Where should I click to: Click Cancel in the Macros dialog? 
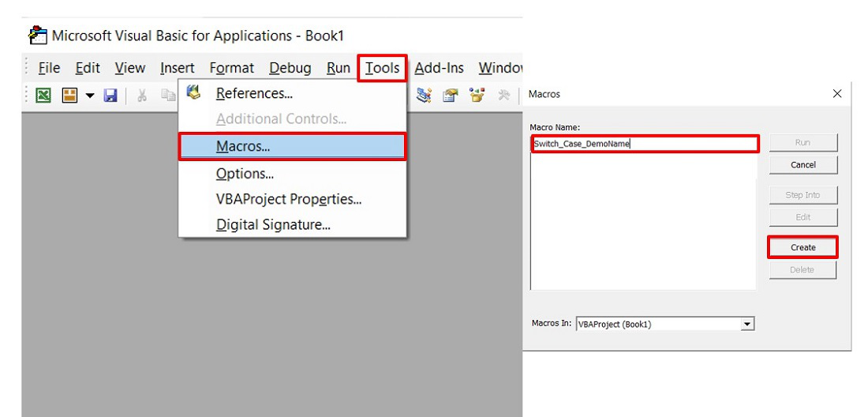(803, 164)
